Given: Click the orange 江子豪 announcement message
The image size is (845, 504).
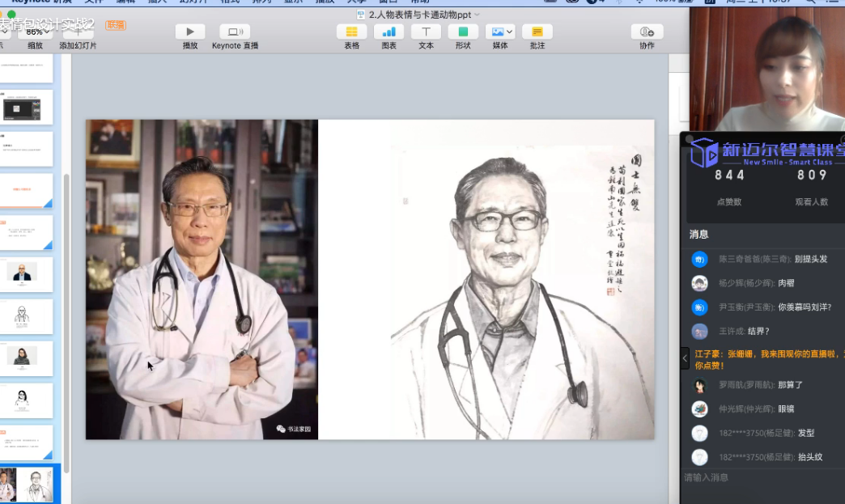Looking at the screenshot, I should pos(770,359).
